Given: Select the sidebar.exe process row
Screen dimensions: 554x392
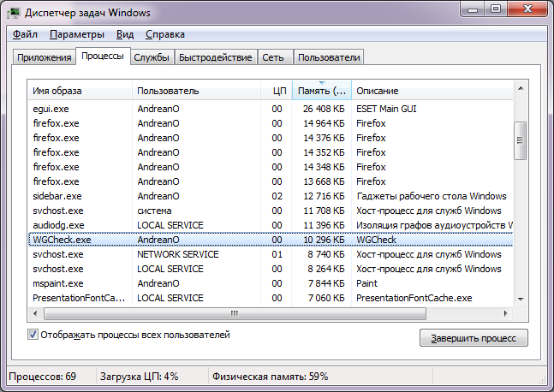Looking at the screenshot, I should point(271,196).
